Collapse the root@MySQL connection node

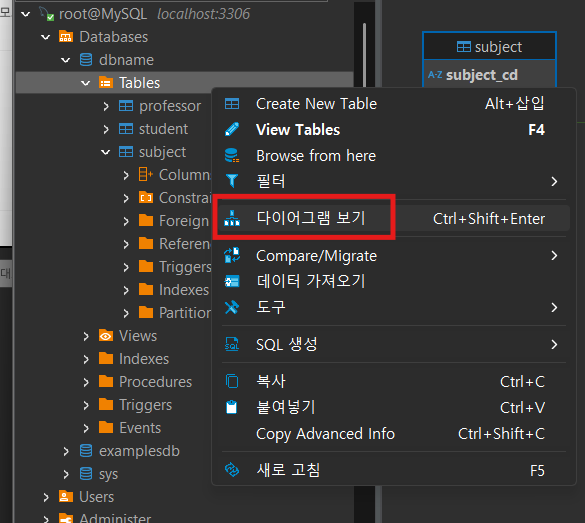25,15
